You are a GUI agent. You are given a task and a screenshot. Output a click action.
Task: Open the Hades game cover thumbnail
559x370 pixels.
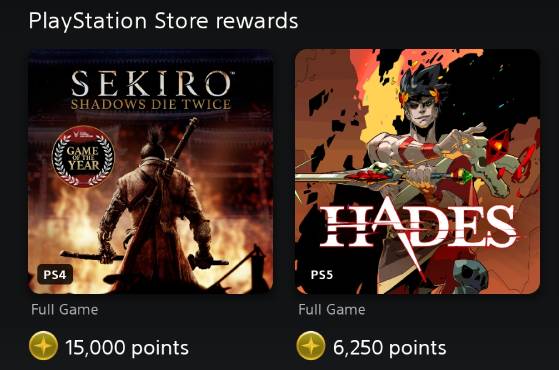(x=417, y=171)
